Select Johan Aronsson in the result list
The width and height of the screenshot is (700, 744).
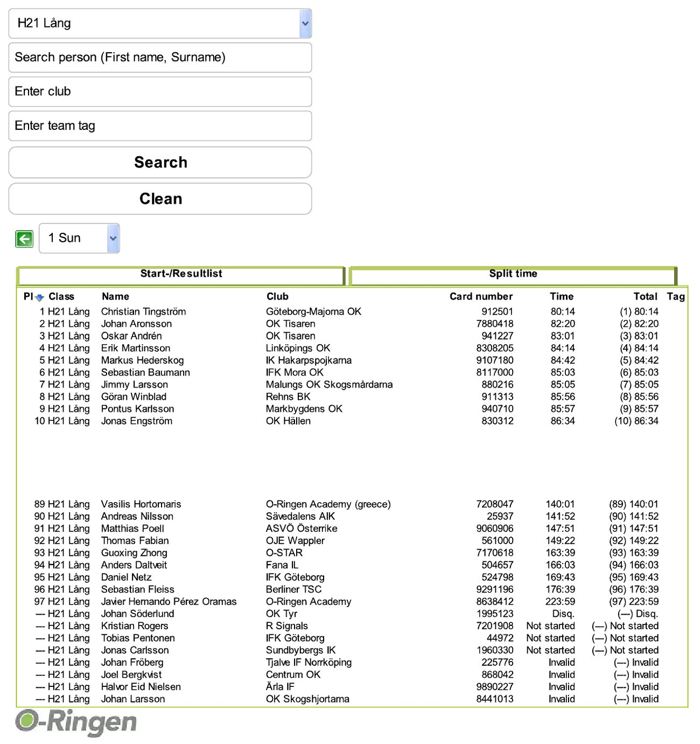[x=136, y=324]
